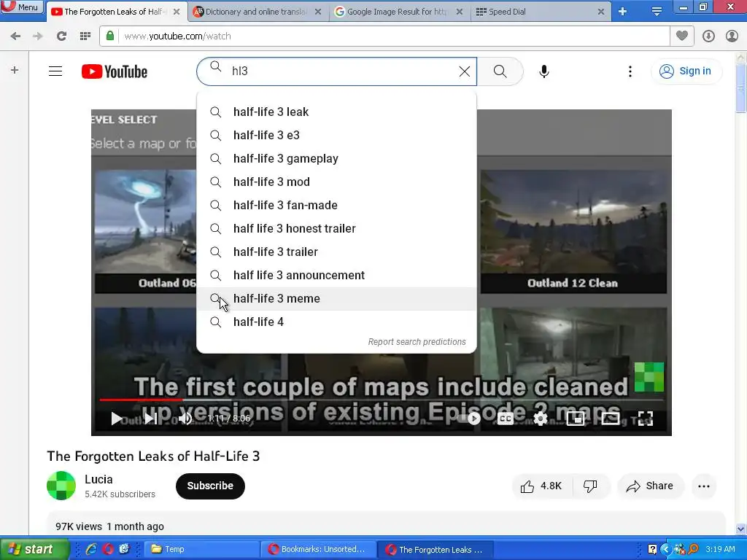Open more actions three-dot button
This screenshot has width=747, height=560.
pyautogui.click(x=704, y=486)
